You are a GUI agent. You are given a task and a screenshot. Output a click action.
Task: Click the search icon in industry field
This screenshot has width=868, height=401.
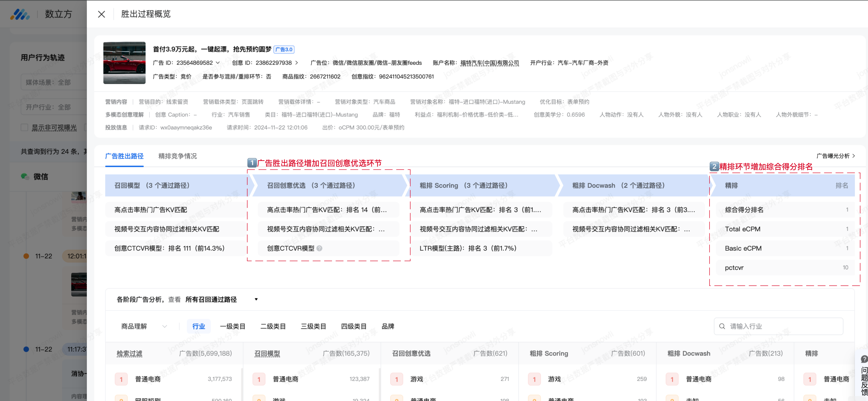point(722,327)
